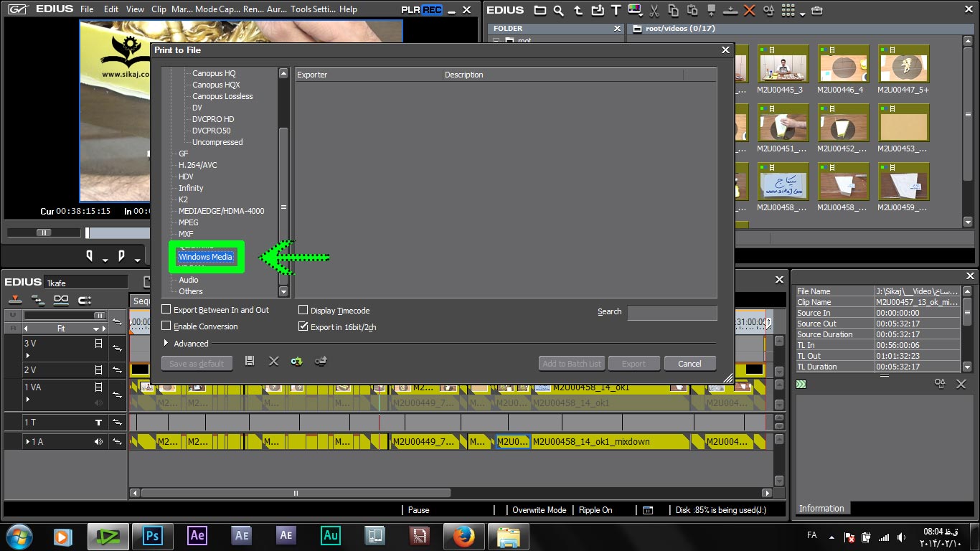Expand the 1 VA track
Viewport: 980px width, 551px height.
[x=27, y=399]
